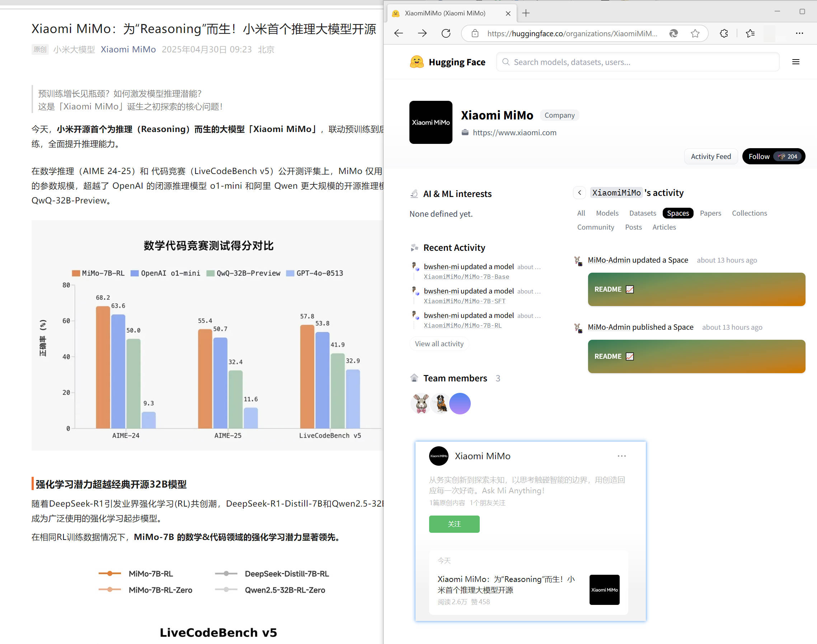The image size is (817, 644).
Task: Select the Collections activity filter
Action: pos(749,213)
